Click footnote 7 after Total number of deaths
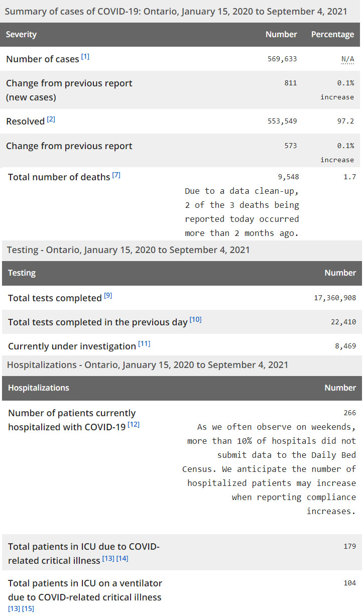 (116, 175)
